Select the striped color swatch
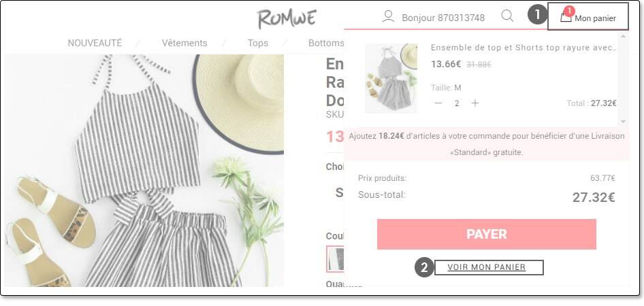 tap(335, 259)
